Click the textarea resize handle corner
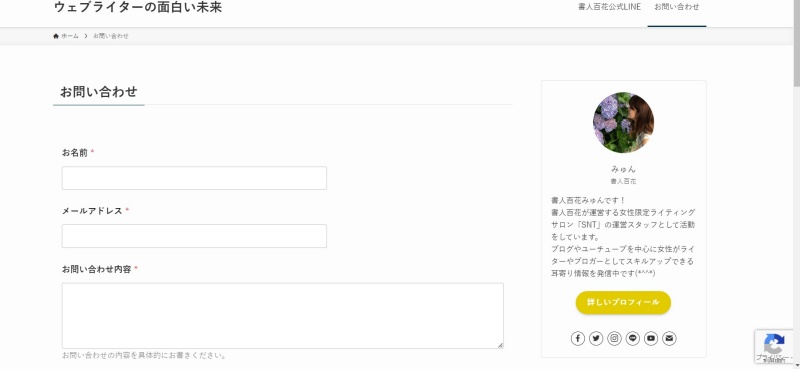Screen dimensions: 800x369 [500, 346]
